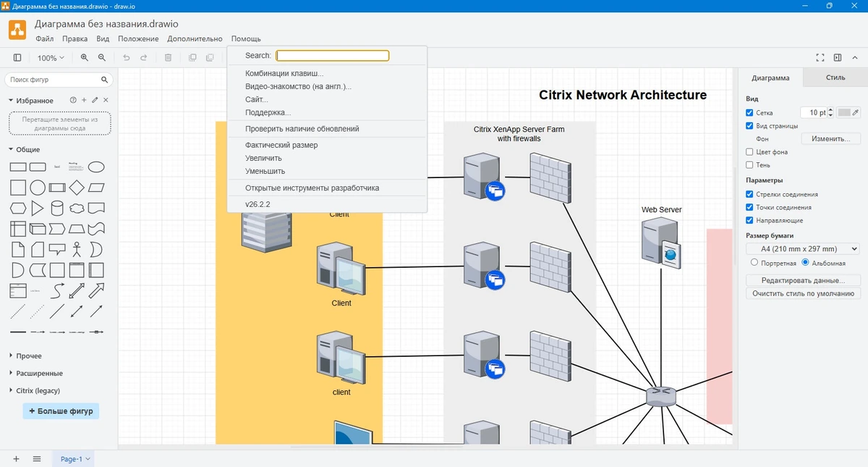Viewport: 868px width, 467px height.
Task: Click the add page plus icon
Action: (16, 459)
